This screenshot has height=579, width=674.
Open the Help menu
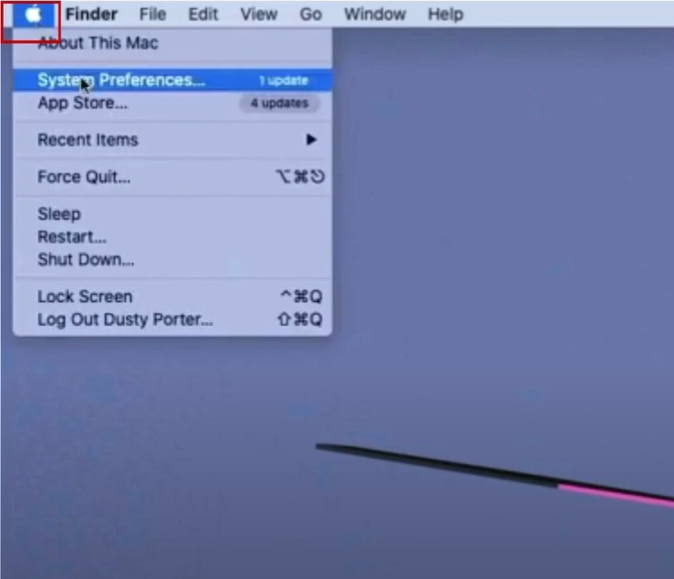(x=446, y=15)
